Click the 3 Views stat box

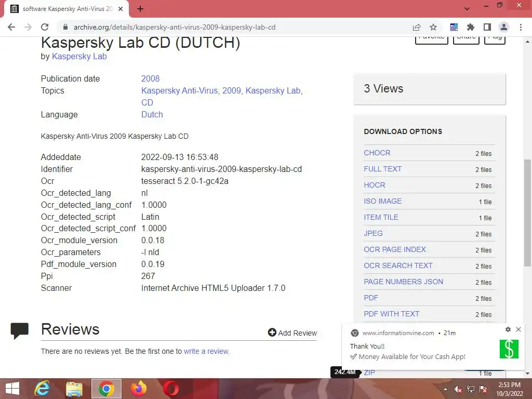(430, 89)
